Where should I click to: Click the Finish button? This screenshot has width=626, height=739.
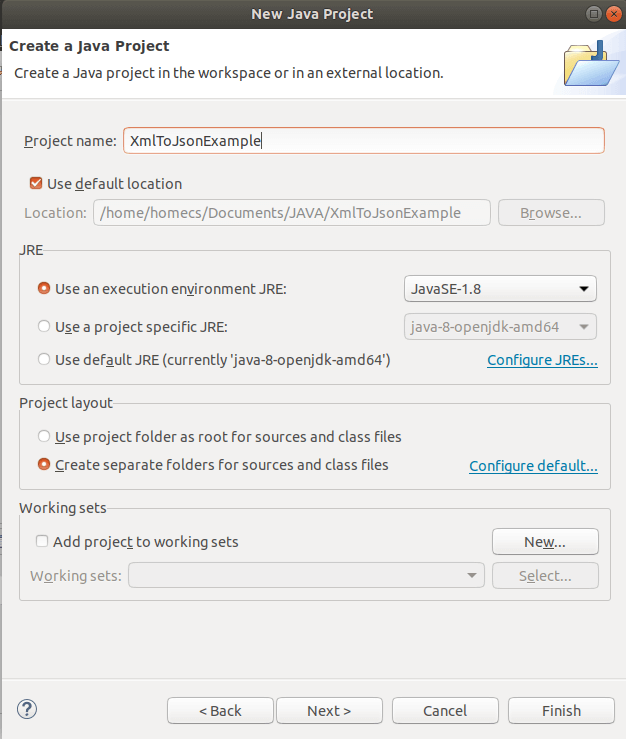pos(560,710)
